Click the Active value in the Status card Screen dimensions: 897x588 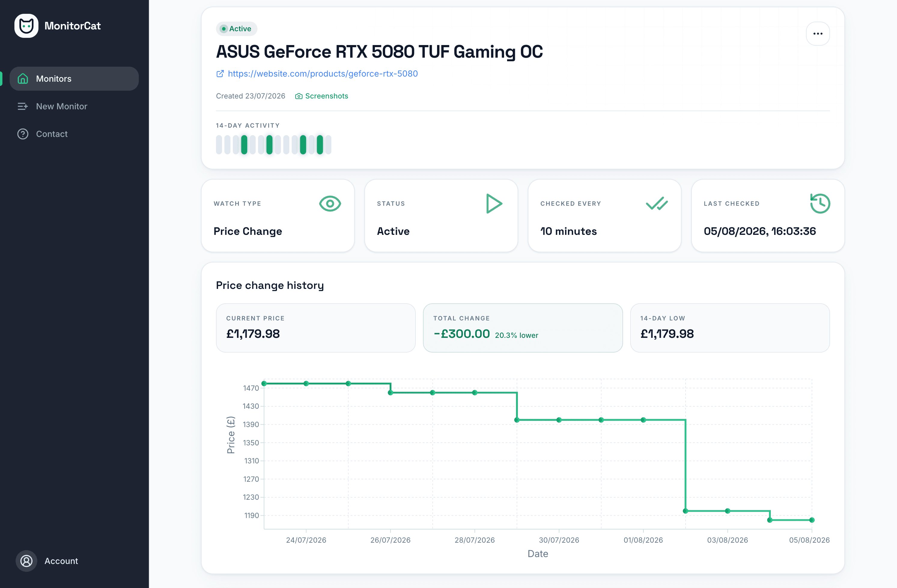pyautogui.click(x=393, y=231)
